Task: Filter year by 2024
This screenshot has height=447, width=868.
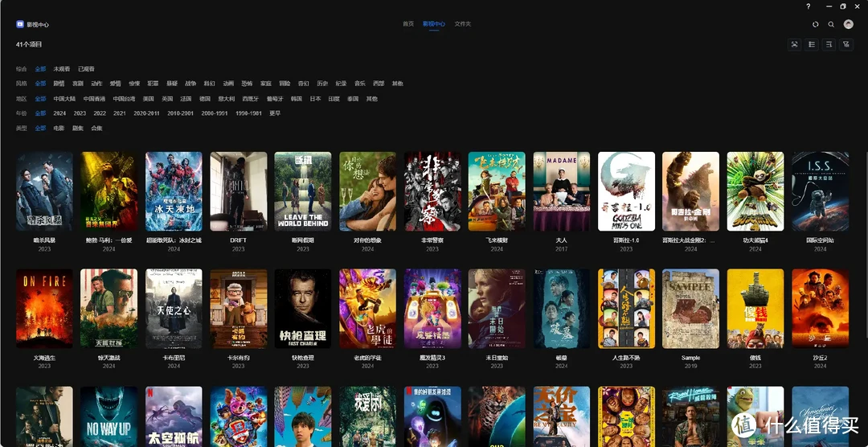Action: tap(59, 113)
